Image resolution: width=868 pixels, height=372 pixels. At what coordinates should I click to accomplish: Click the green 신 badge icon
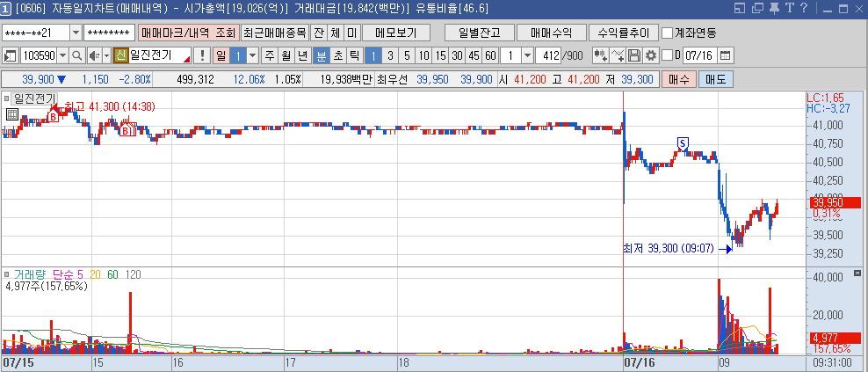pos(120,55)
